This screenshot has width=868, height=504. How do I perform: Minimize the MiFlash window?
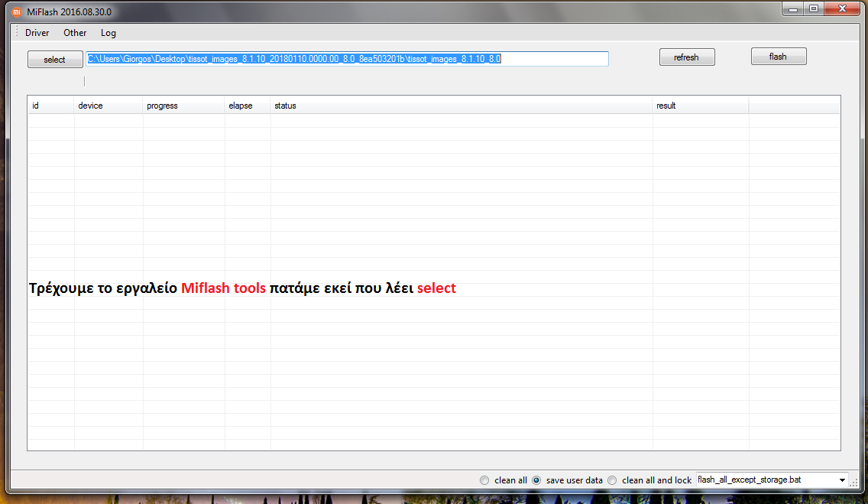[x=793, y=9]
